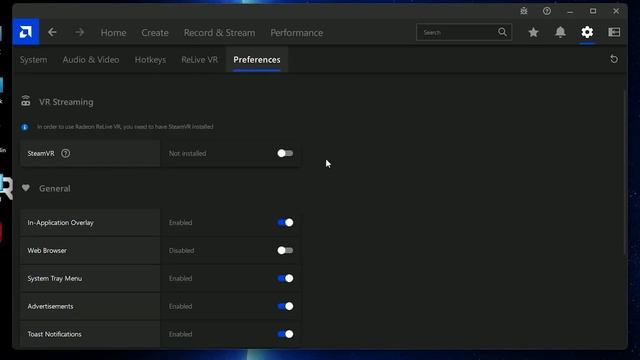The height and width of the screenshot is (360, 640).
Task: Go back with the left arrow
Action: tap(52, 32)
